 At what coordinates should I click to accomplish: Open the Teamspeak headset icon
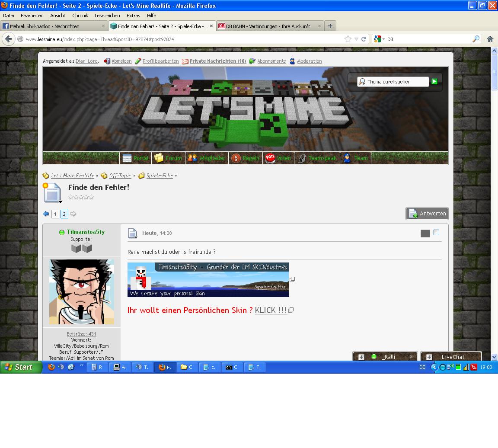point(302,158)
